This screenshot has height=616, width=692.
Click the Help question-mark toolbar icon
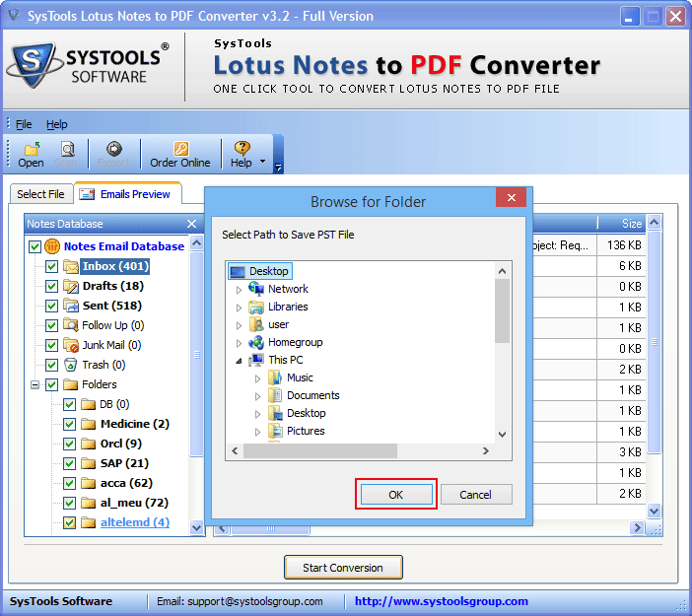coord(242,148)
